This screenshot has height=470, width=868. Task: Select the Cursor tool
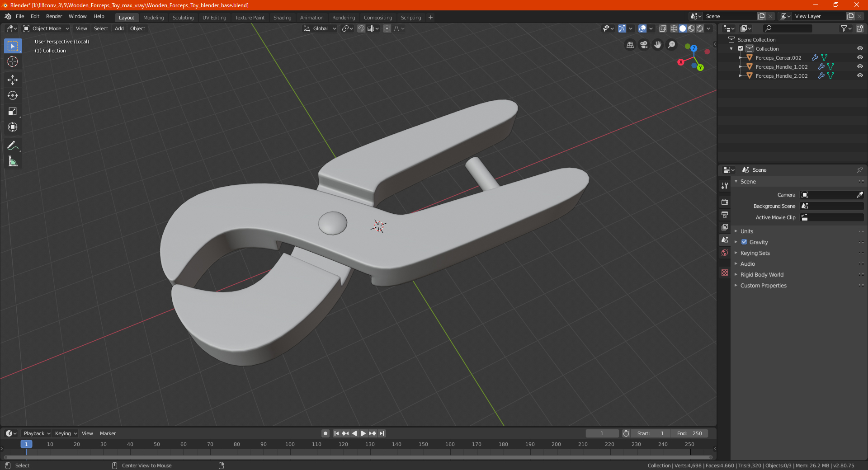point(13,62)
